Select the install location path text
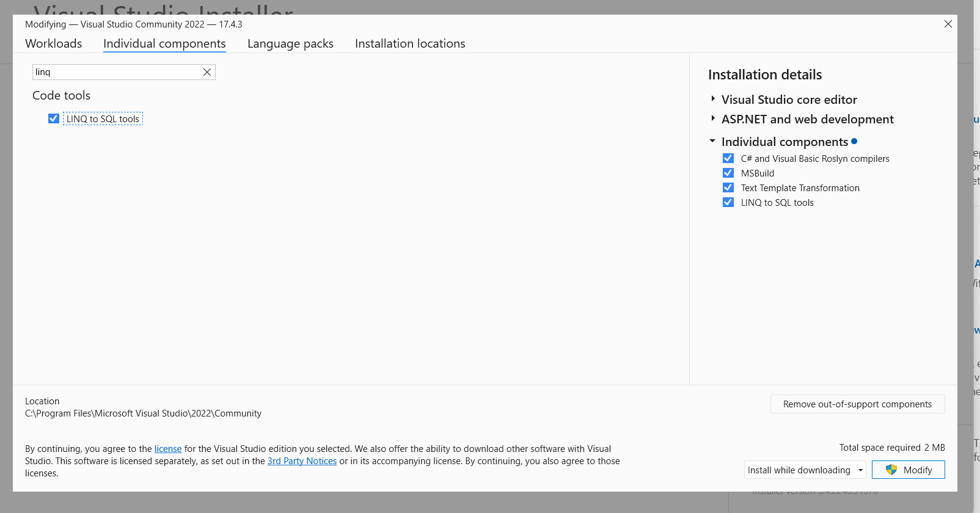Image resolution: width=980 pixels, height=513 pixels. (x=143, y=413)
